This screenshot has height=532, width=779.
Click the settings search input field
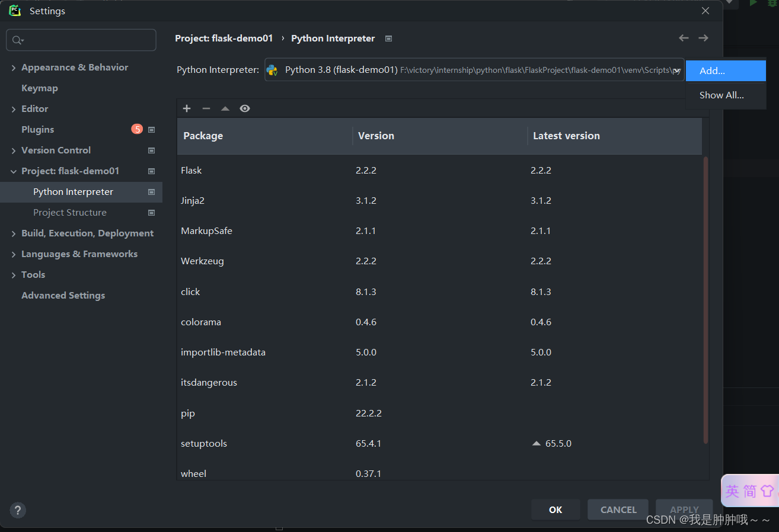(81, 40)
